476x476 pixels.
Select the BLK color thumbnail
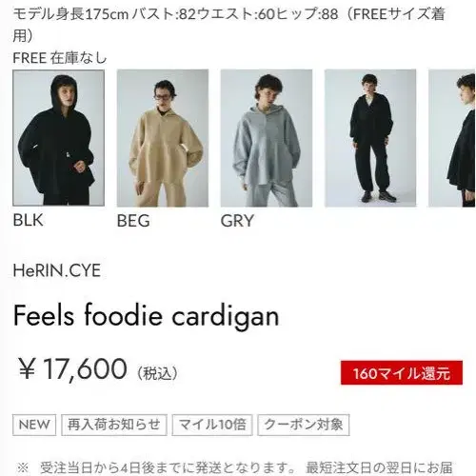pyautogui.click(x=58, y=138)
